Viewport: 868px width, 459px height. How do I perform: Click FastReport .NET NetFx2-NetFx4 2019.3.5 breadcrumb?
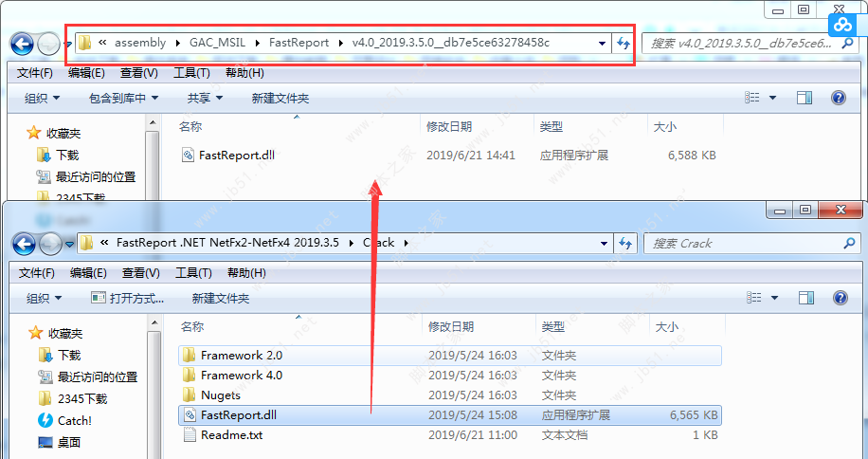click(x=227, y=243)
